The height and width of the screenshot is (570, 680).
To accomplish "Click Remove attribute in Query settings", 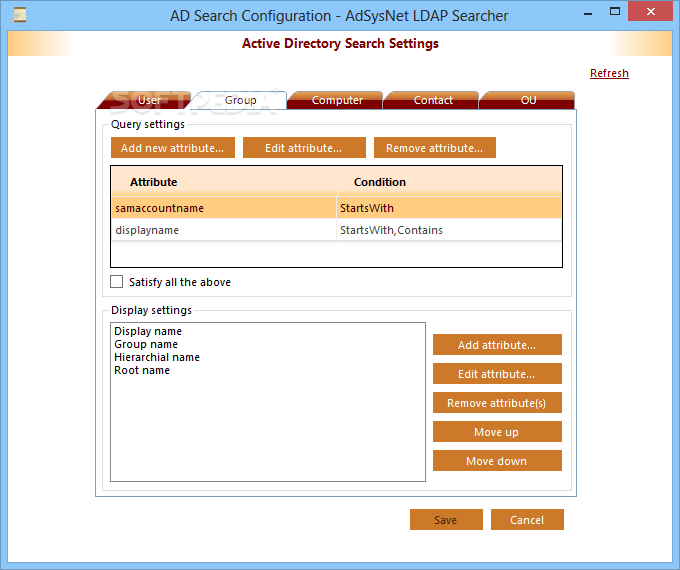I will (435, 148).
